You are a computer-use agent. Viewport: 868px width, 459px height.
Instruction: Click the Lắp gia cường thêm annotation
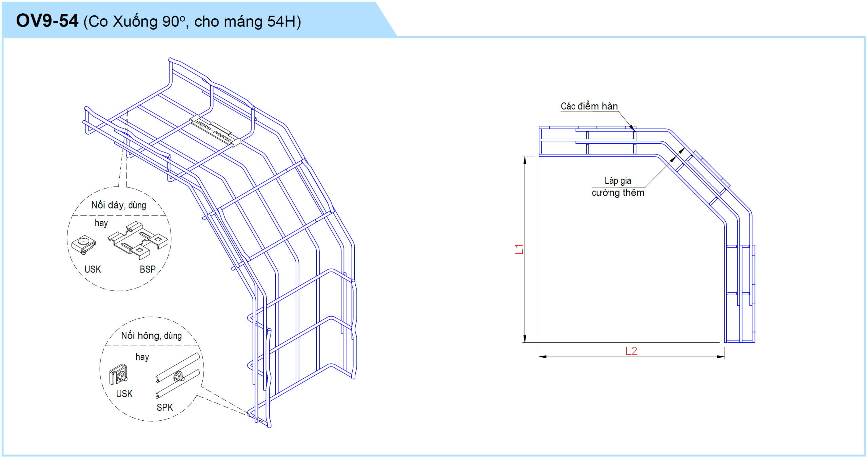tap(618, 187)
